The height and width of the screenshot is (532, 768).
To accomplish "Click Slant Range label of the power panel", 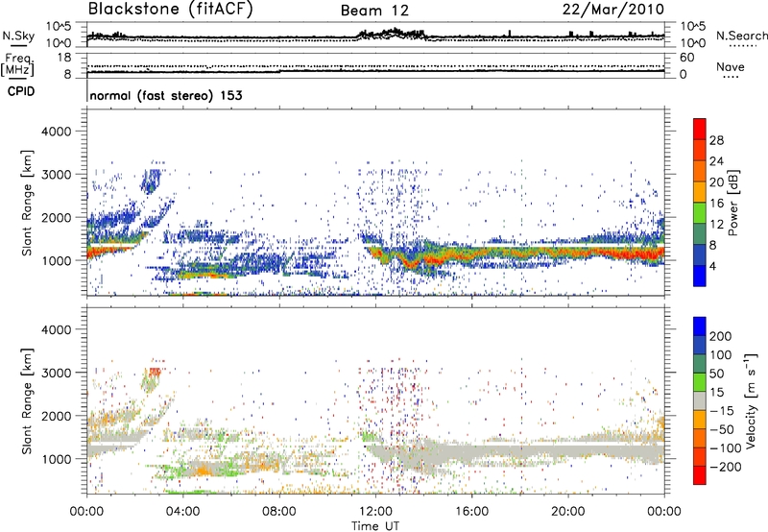I will click(x=27, y=203).
